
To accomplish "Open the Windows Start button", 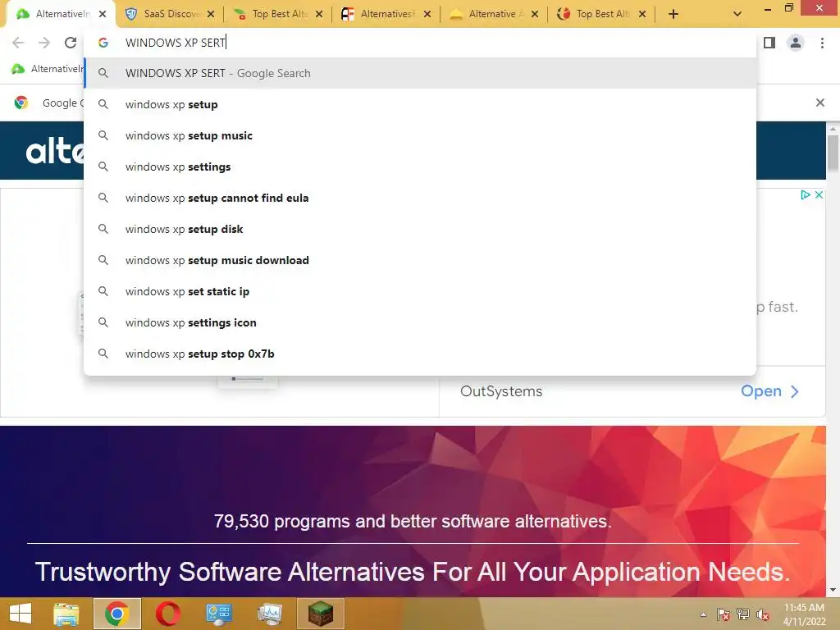I will [21, 614].
